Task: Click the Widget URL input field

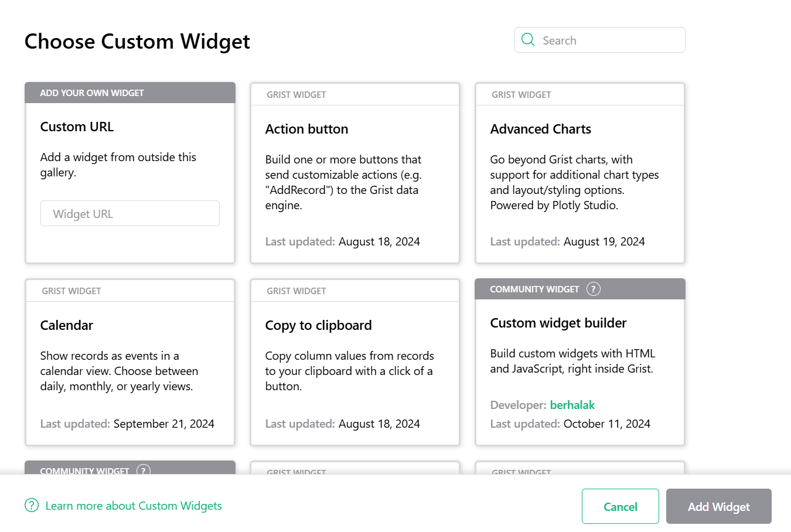Action: (x=130, y=213)
